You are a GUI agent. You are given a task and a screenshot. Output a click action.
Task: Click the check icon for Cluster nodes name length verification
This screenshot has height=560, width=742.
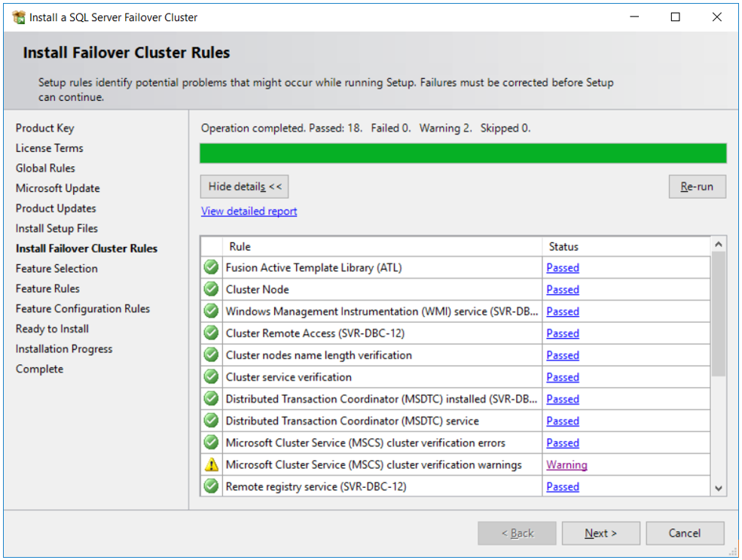(x=211, y=355)
